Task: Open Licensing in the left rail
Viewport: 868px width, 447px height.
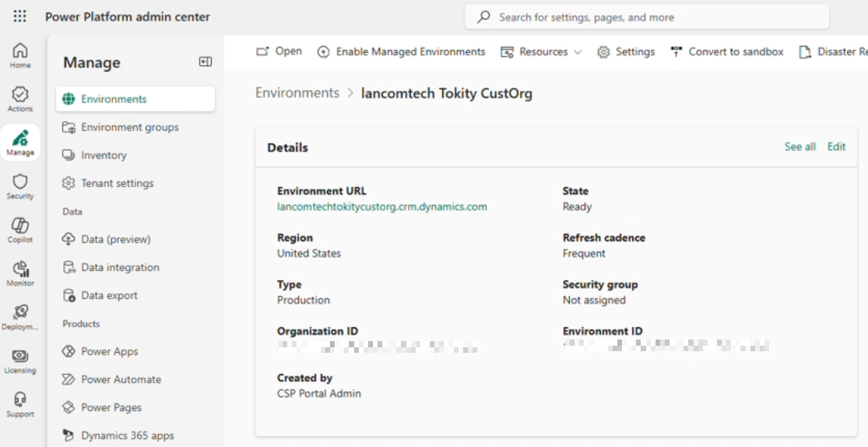Action: tap(20, 361)
